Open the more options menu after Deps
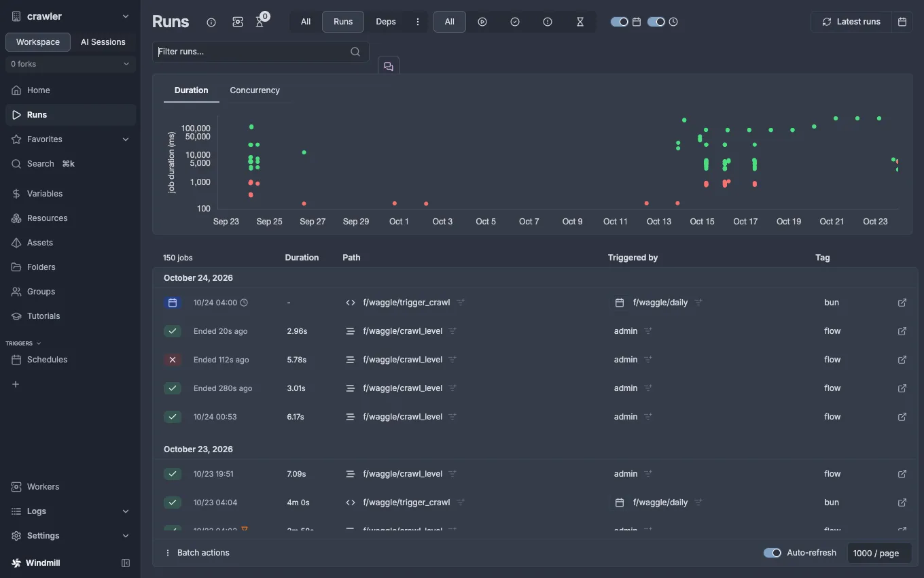Screen dimensions: 924x578 click(x=418, y=22)
